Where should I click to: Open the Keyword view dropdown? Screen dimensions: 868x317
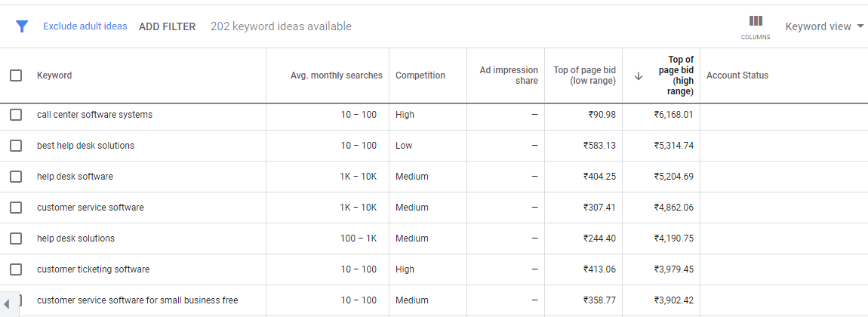click(823, 26)
